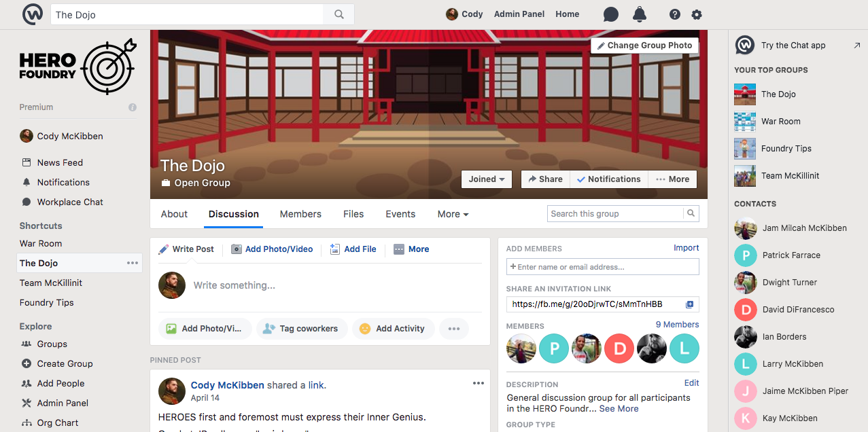
Task: Click the Admin Panel tools icon in sidebar
Action: 27,403
